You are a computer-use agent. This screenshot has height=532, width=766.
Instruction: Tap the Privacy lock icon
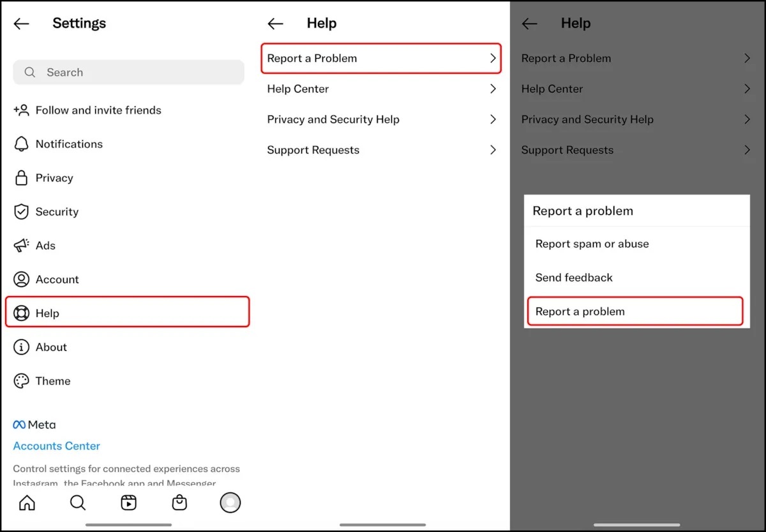[22, 178]
